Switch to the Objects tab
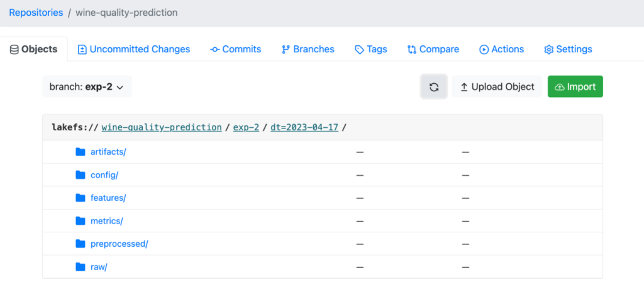Screen dimensions: 644x306 click(x=34, y=49)
